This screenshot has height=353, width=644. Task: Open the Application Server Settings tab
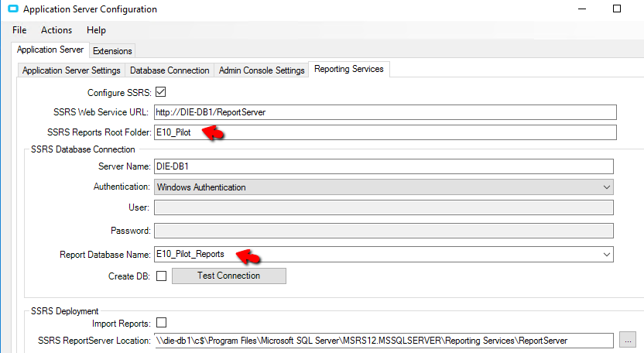tap(71, 70)
